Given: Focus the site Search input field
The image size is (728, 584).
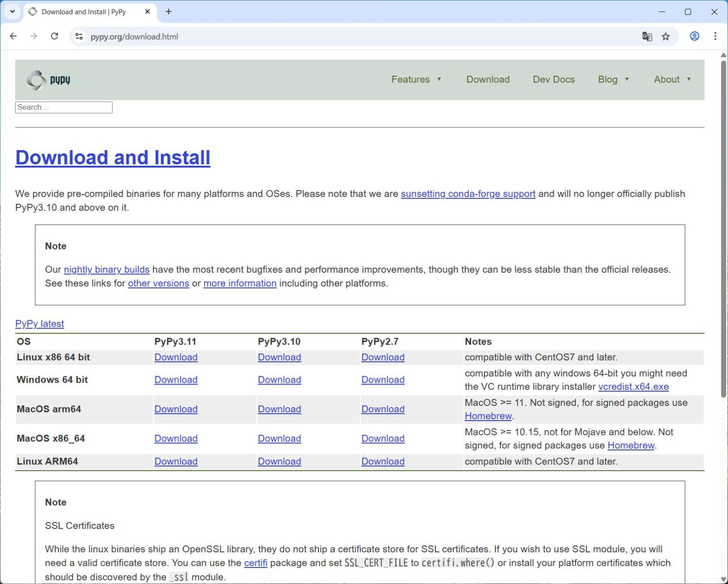Looking at the screenshot, I should [64, 108].
